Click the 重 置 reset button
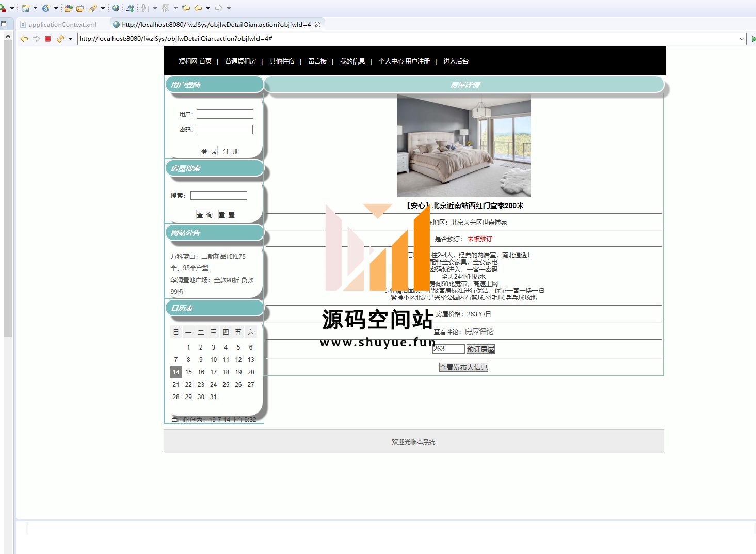 [x=227, y=215]
